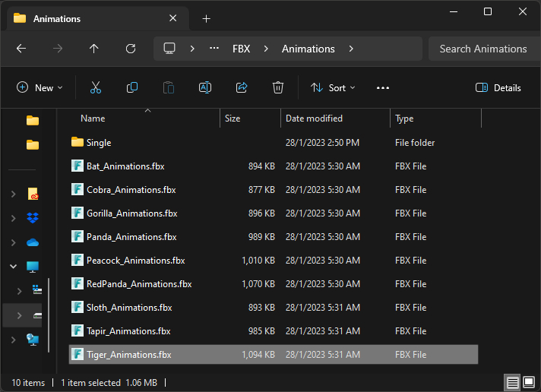The image size is (541, 392).
Task: Open the See more ellipsis menu
Action: tap(383, 87)
